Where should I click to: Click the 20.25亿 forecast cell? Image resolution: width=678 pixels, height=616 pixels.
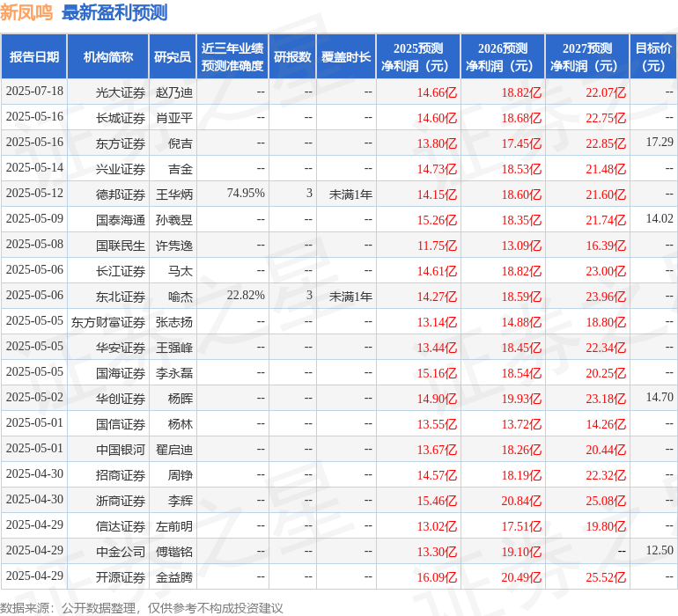point(606,373)
